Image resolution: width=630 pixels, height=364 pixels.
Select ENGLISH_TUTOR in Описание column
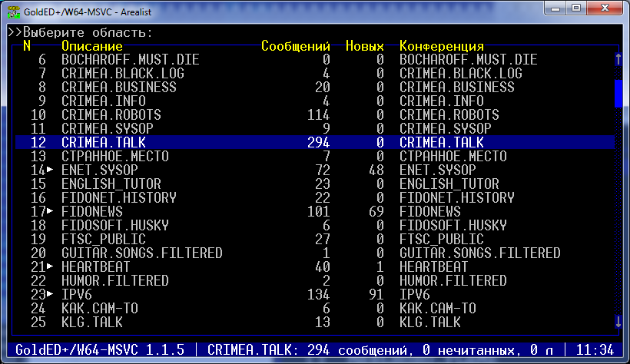click(x=111, y=184)
